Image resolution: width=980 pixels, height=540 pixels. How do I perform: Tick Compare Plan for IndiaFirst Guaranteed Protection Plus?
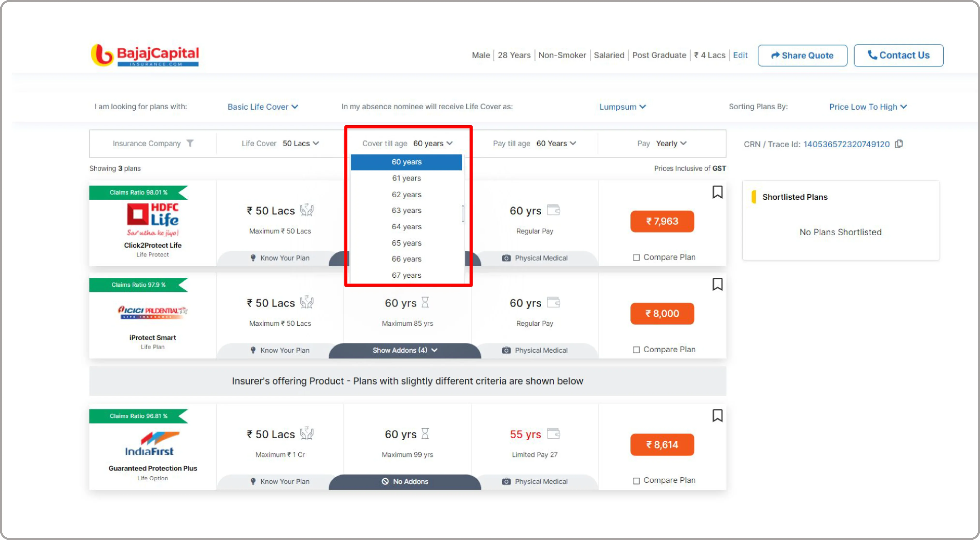(x=636, y=481)
